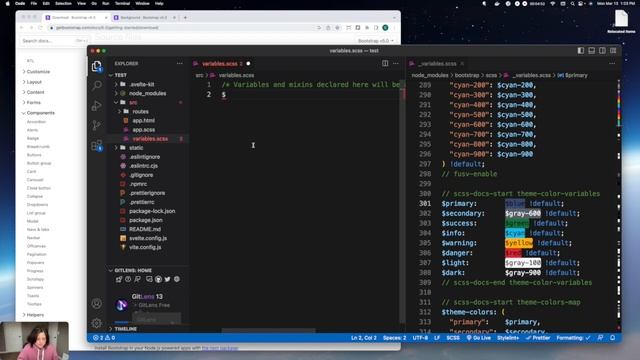Switch to _variables.scss editor tab
Screen dimensions: 640x360
[437, 64]
